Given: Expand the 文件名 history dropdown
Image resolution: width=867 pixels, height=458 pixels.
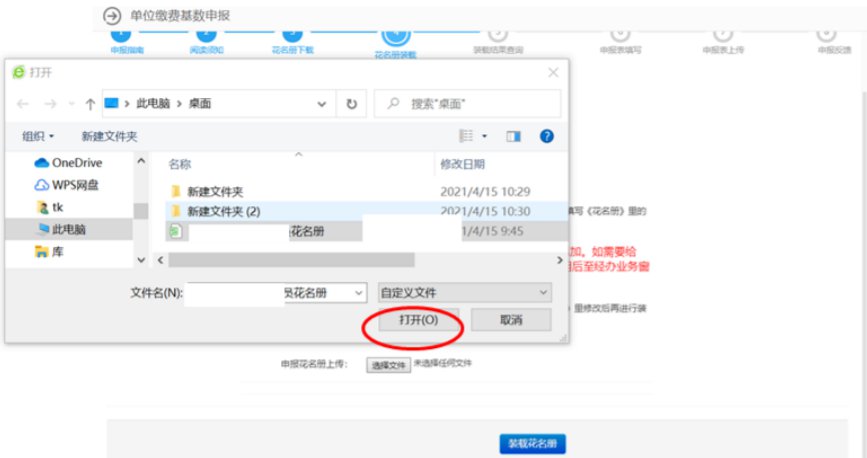Looking at the screenshot, I should (359, 293).
